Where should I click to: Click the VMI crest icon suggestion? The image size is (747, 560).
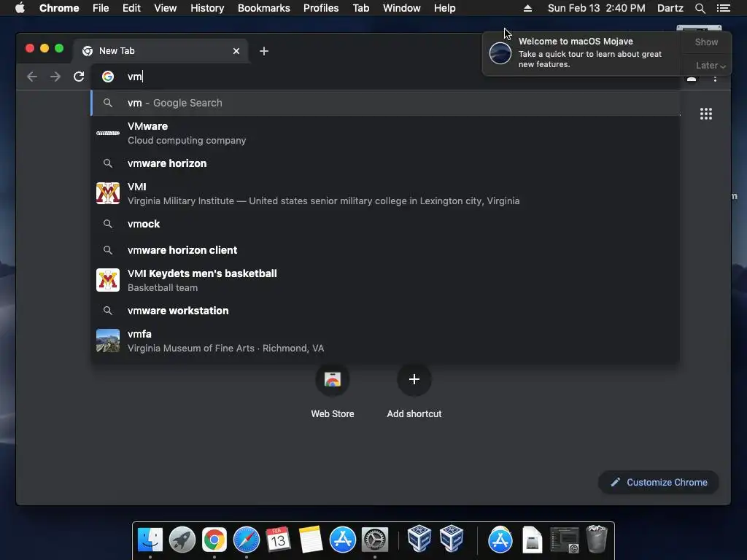tap(108, 193)
